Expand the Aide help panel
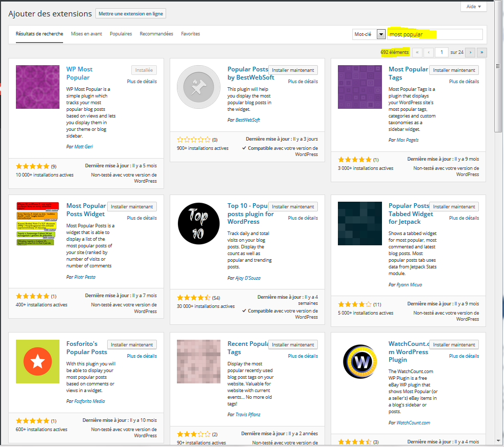The image size is (504, 447). (x=474, y=7)
